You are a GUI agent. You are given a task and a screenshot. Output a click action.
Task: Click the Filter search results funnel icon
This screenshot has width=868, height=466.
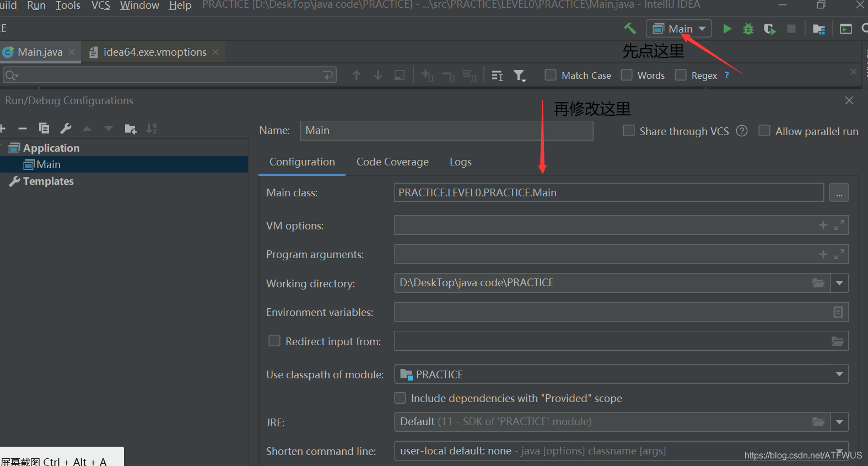(519, 76)
